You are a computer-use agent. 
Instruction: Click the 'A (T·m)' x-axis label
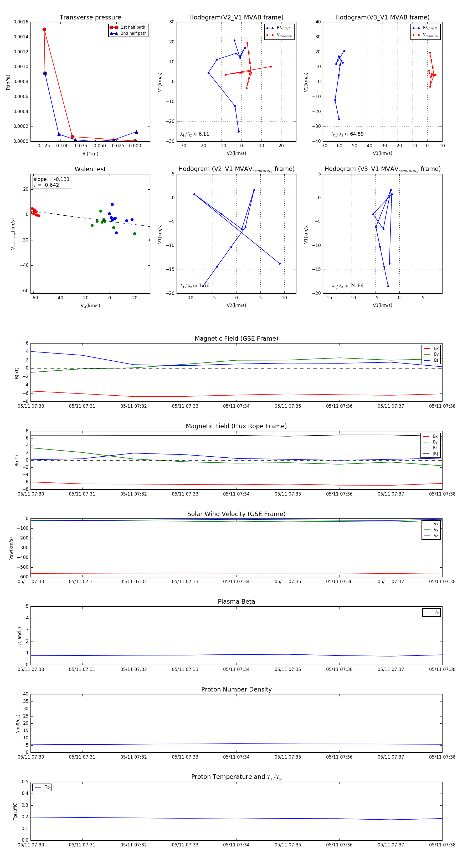tap(90, 154)
